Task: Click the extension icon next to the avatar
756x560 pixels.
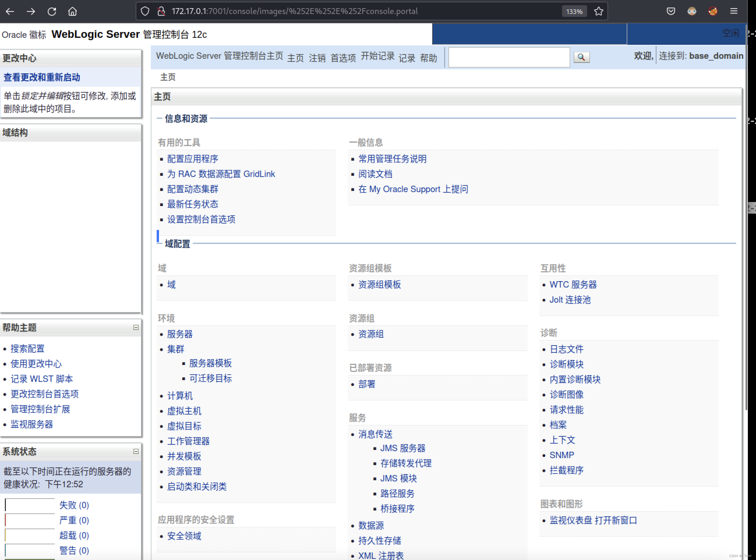Action: (713, 11)
